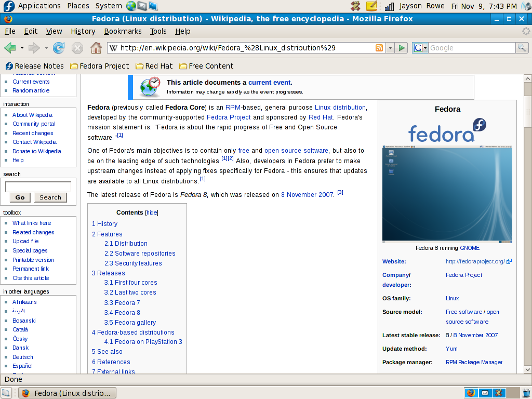This screenshot has height=399, width=532.
Task: Click the Jayson Rowe user switcher
Action: pos(422,6)
